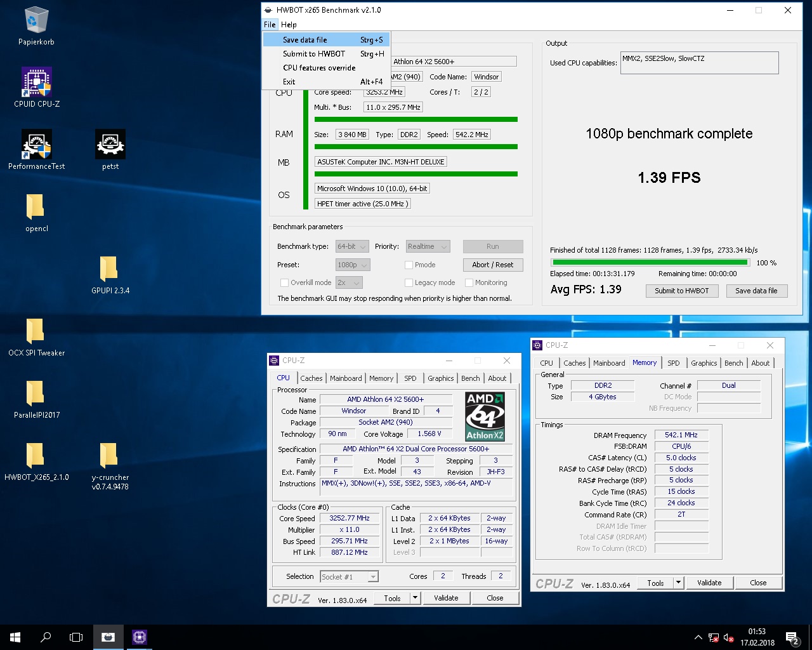This screenshot has height=650, width=812.
Task: Click the benchmark progress bar at 100 %
Action: 650,262
